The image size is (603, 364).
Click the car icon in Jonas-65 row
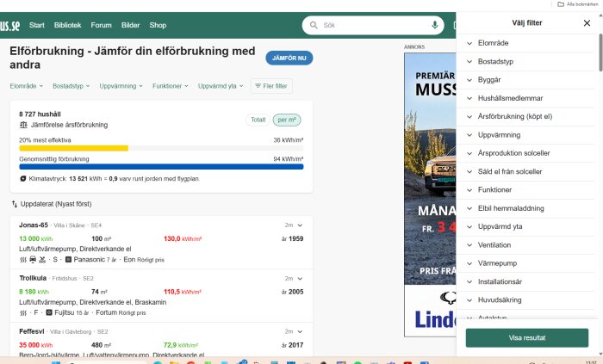click(x=33, y=260)
